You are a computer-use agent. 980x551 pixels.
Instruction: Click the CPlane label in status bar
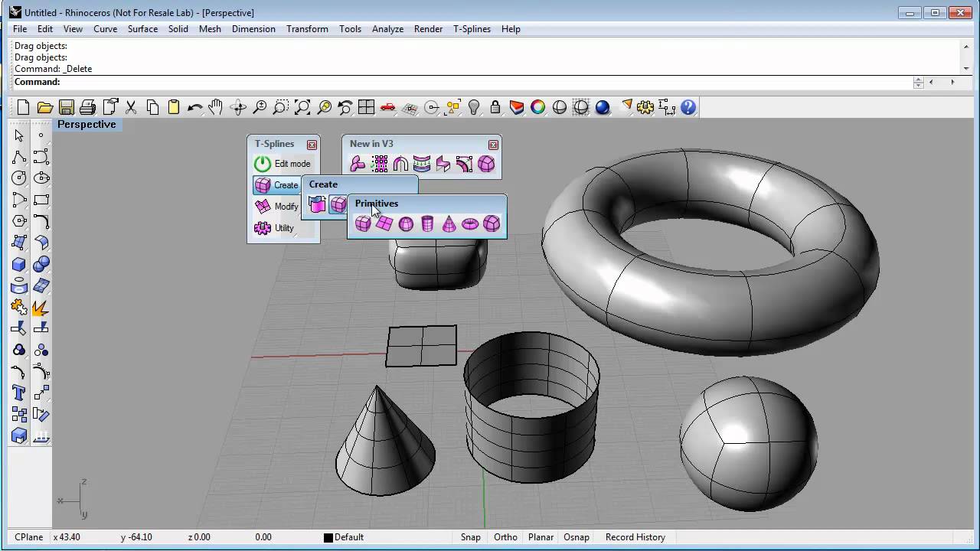[29, 537]
